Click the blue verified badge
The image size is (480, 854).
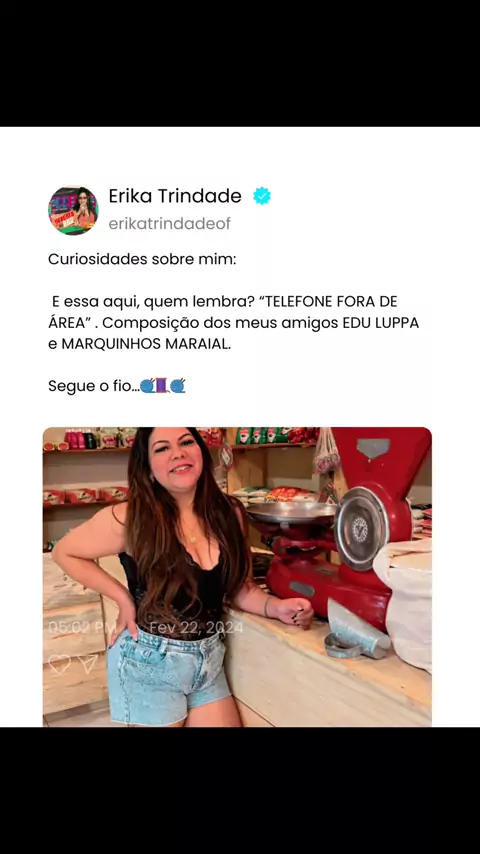pyautogui.click(x=262, y=196)
